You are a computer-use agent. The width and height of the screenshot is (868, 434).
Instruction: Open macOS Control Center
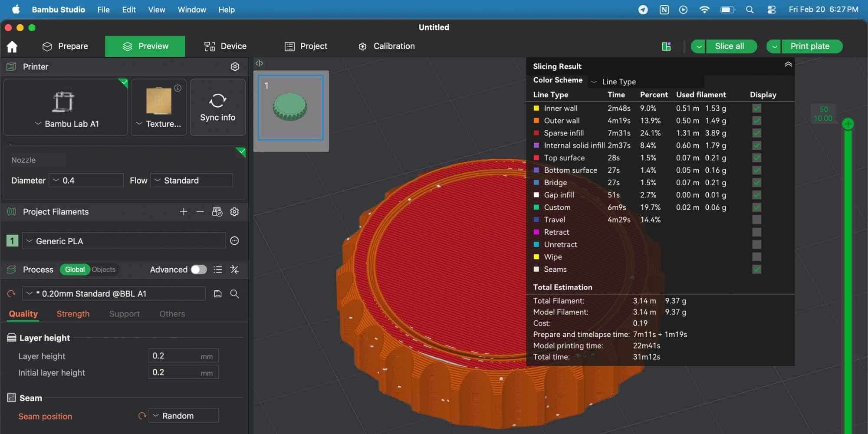[x=771, y=10]
